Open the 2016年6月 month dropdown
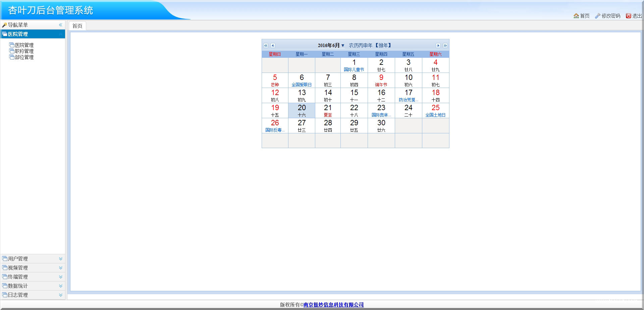 [x=331, y=46]
